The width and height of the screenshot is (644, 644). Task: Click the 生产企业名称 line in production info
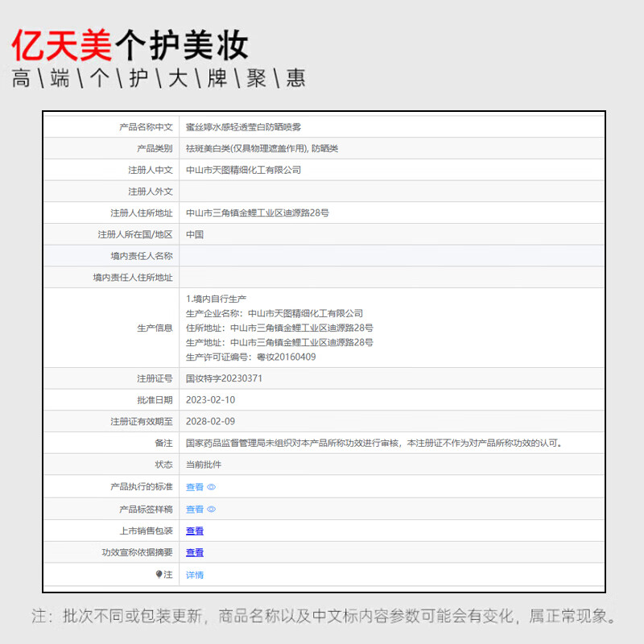[275, 313]
